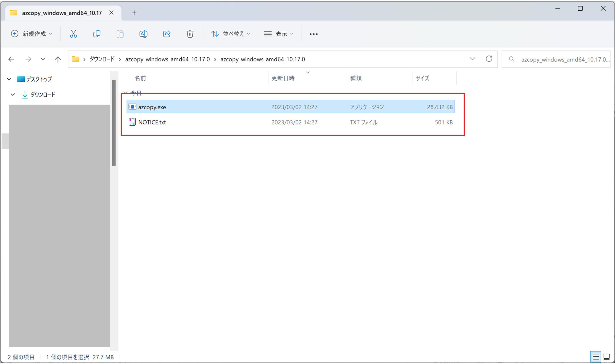Click ダウンロード in the breadcrumb path

[102, 59]
